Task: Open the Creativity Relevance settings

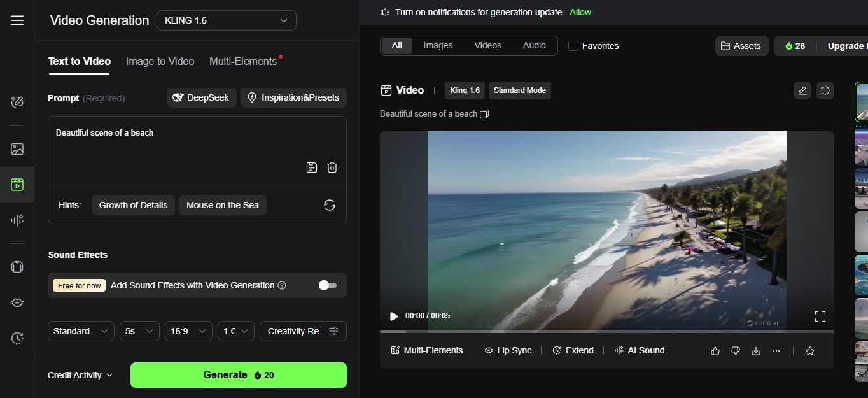Action: pos(303,331)
